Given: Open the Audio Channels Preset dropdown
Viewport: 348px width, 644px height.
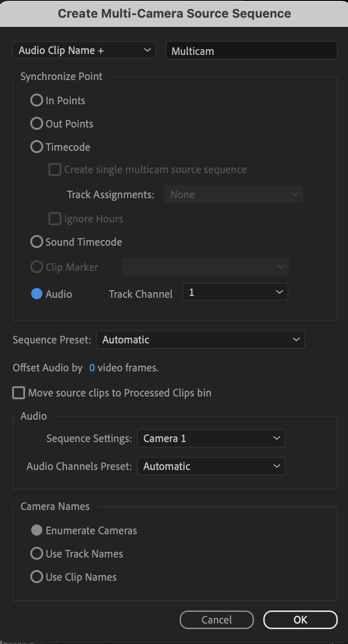Looking at the screenshot, I should tap(211, 466).
